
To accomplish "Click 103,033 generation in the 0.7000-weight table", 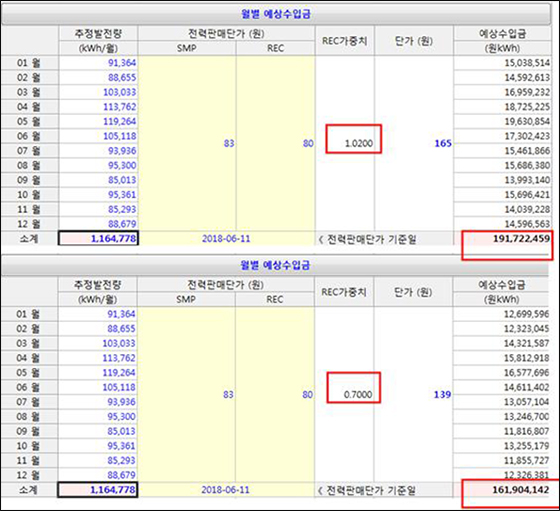I will (x=119, y=344).
